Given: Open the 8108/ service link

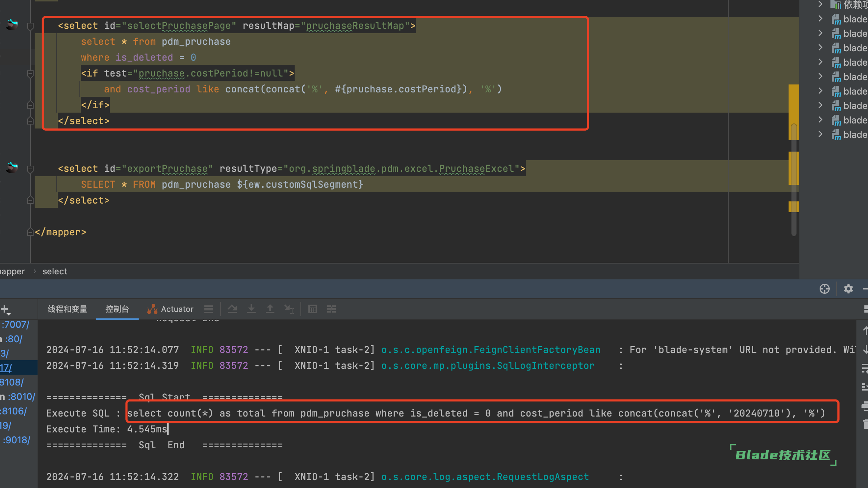Looking at the screenshot, I should coord(12,382).
